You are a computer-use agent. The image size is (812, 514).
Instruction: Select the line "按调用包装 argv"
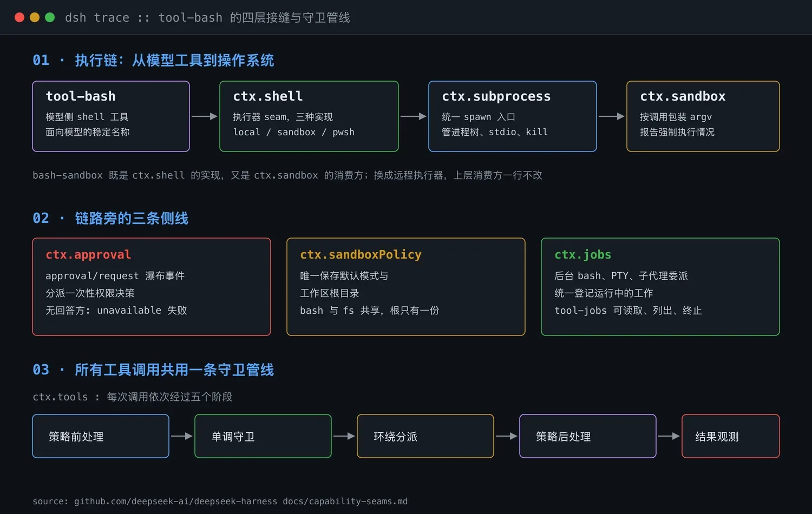676,117
